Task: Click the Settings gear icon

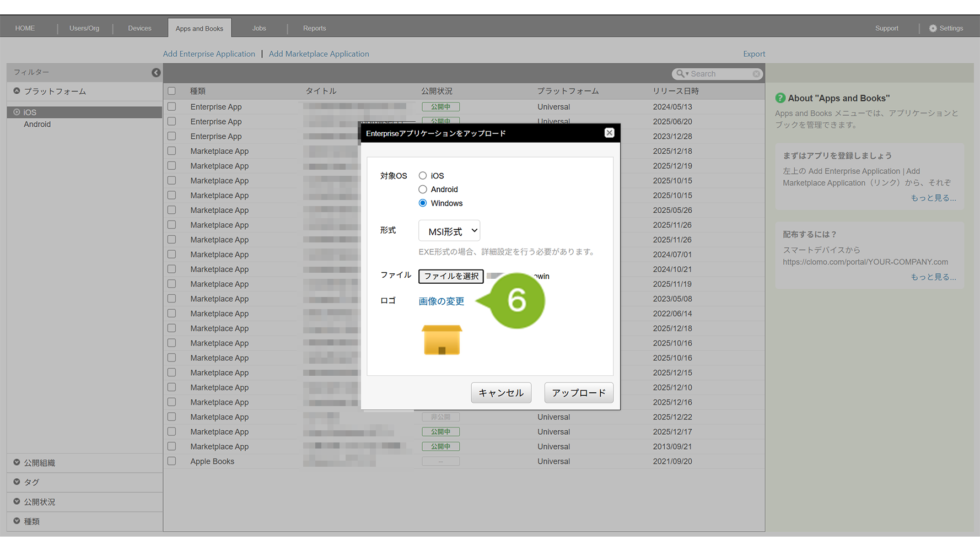Action: (933, 28)
